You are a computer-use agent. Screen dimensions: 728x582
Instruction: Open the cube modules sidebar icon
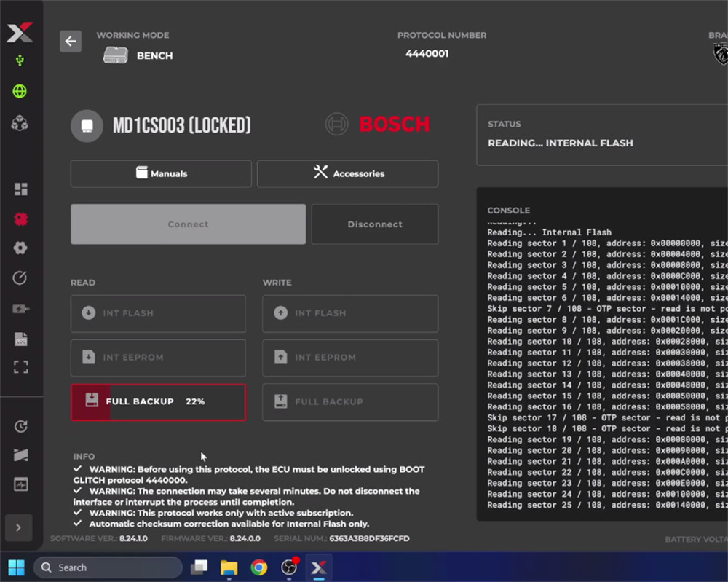pos(20,123)
